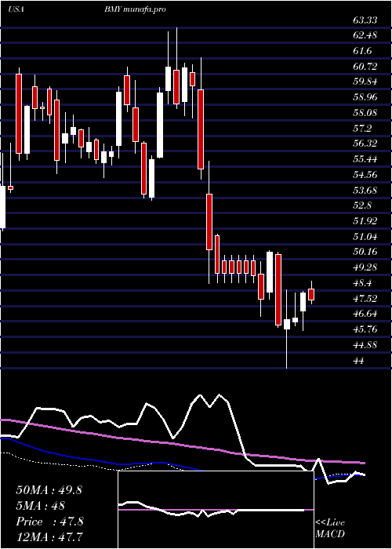The image size is (392, 549).
Task: Select the 51.04 price axis label
Action: tap(365, 236)
